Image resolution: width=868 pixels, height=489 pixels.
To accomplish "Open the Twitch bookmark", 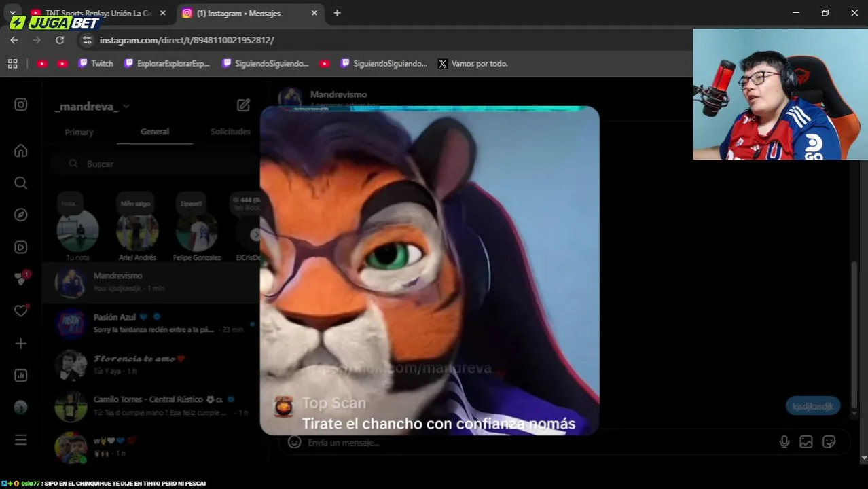I will pos(95,64).
